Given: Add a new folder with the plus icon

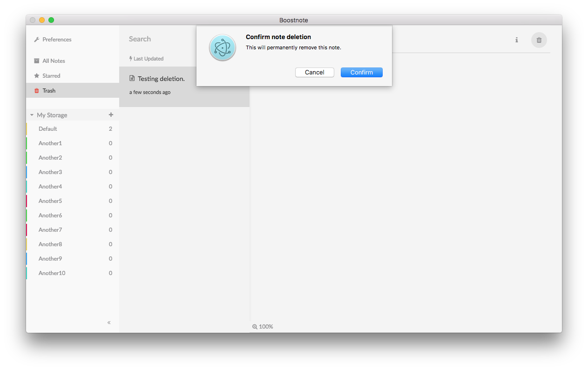Looking at the screenshot, I should tap(111, 114).
